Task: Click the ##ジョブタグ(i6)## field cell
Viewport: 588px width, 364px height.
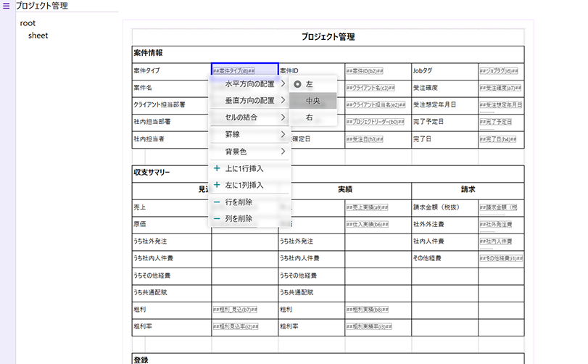Action: click(x=499, y=71)
